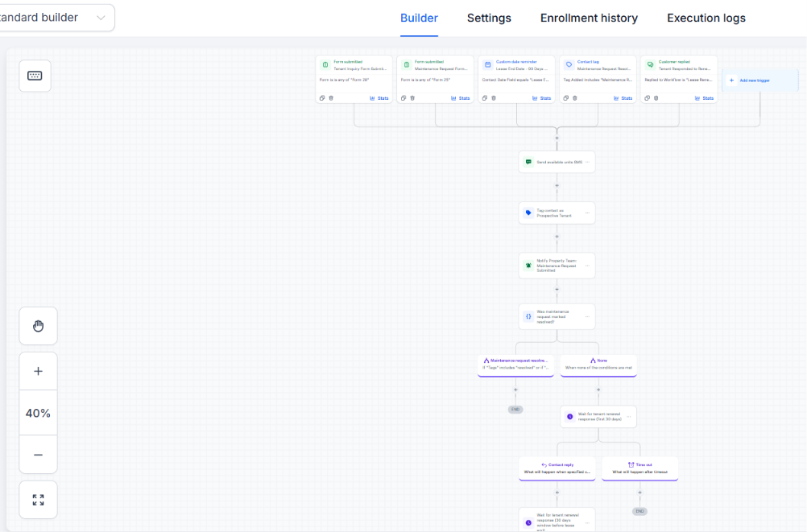Delete the Custom date reminder trigger
807x532 pixels.
(x=494, y=97)
